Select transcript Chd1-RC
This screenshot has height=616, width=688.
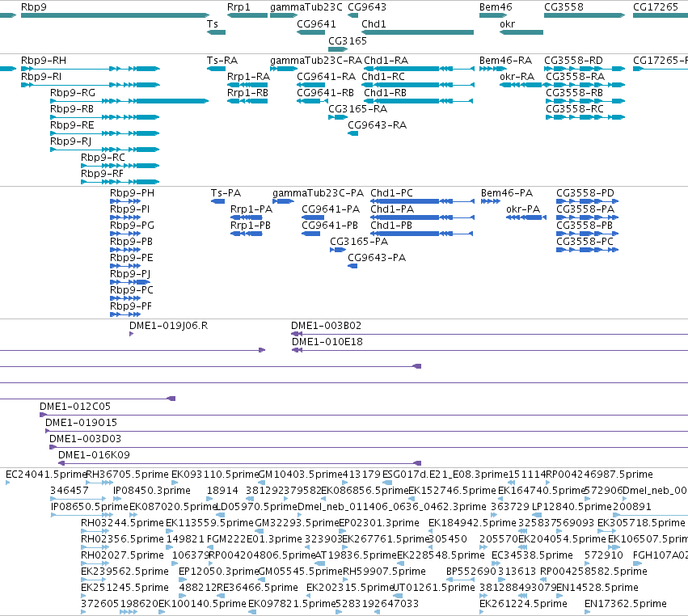coord(418,85)
